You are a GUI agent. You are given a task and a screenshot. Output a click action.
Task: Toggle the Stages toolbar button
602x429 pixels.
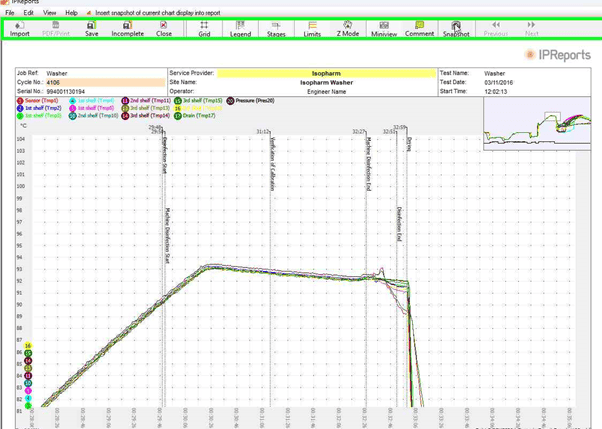(x=276, y=29)
